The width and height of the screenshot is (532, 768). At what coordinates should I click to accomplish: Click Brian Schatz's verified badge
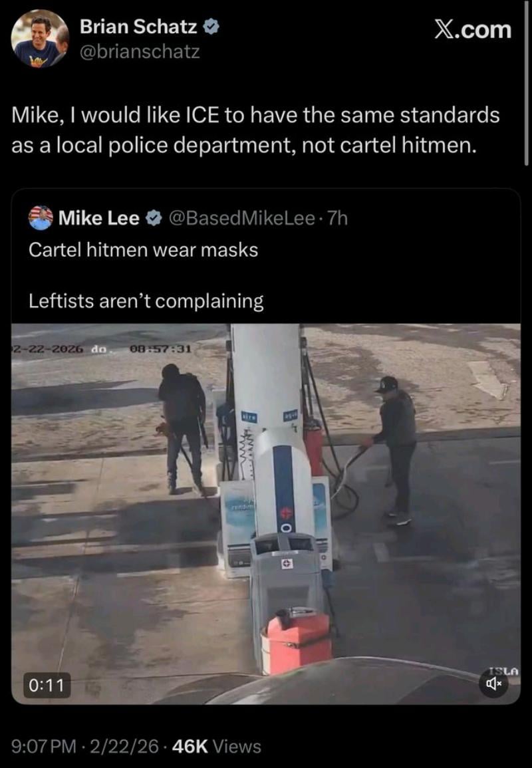click(x=211, y=27)
